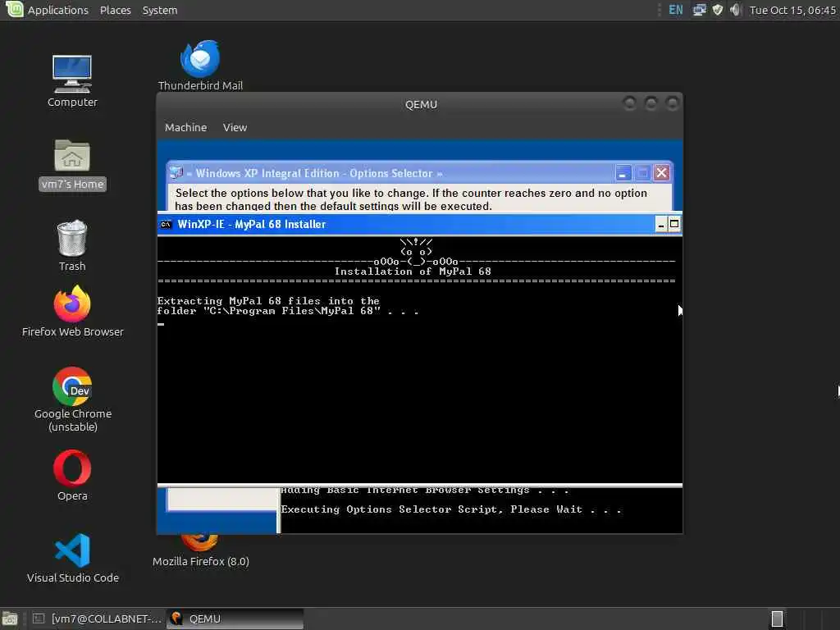840x630 pixels.
Task: Minimize the Options Selector window
Action: (623, 173)
